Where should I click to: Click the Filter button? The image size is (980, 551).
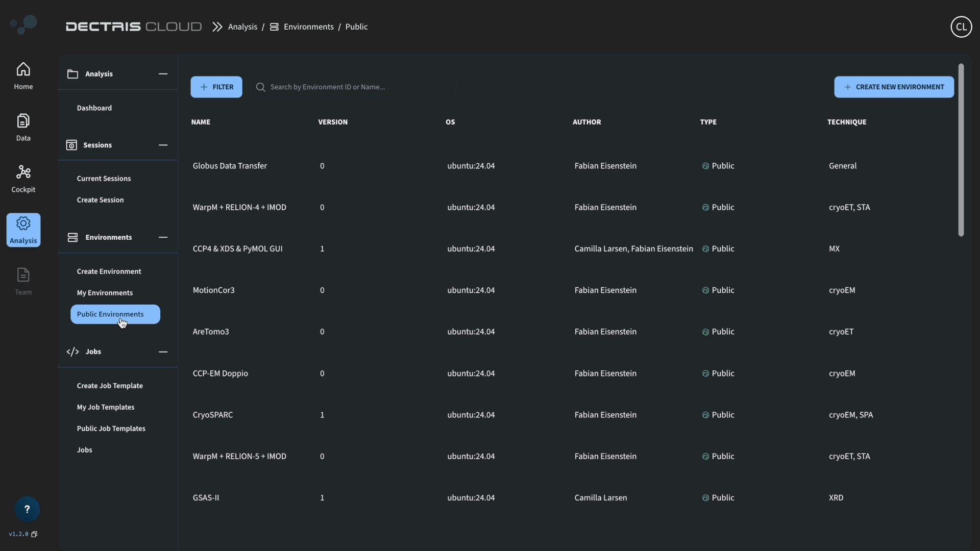pos(216,87)
